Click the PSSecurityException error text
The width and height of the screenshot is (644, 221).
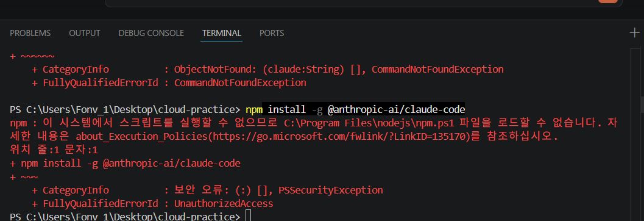331,190
